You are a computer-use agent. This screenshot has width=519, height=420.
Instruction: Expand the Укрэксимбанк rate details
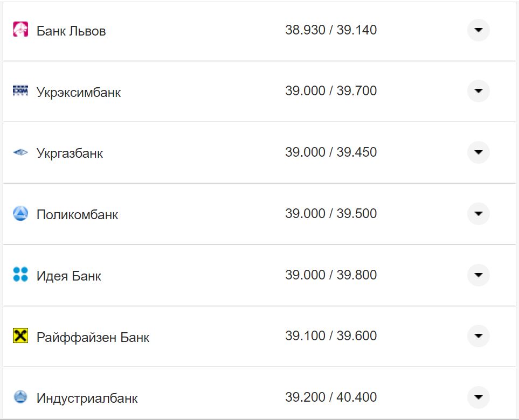[x=478, y=91]
